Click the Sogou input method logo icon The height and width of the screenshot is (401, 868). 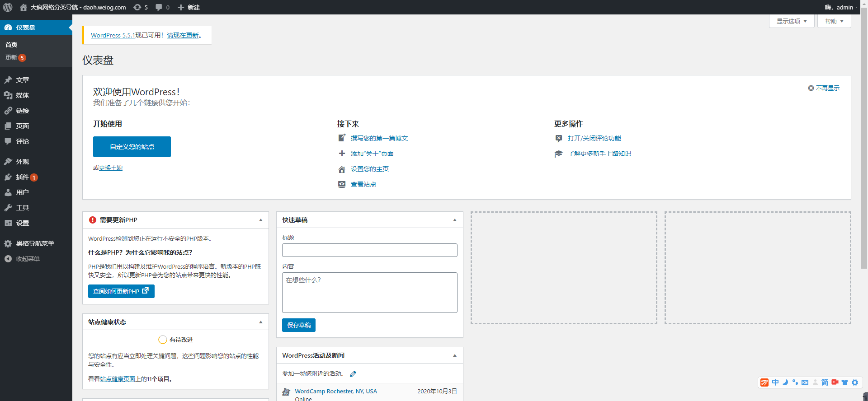pos(764,382)
